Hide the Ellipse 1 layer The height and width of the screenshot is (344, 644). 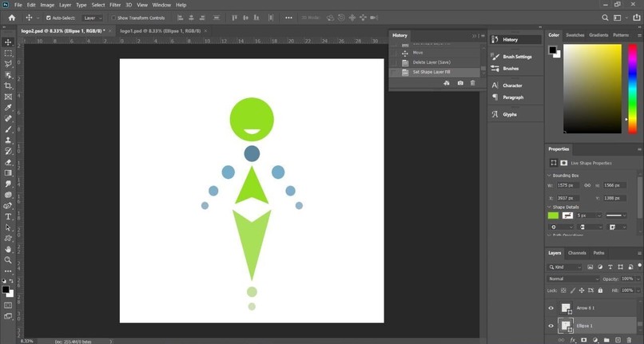pyautogui.click(x=551, y=326)
